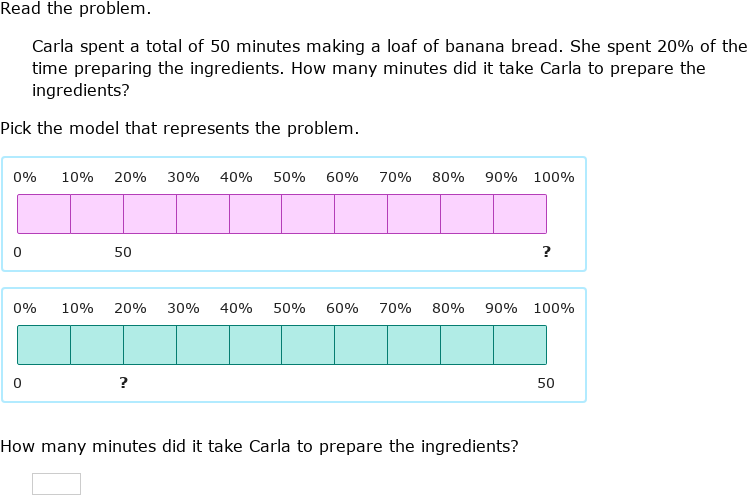Click the pink segment between 50% and 60%

pyautogui.click(x=308, y=214)
